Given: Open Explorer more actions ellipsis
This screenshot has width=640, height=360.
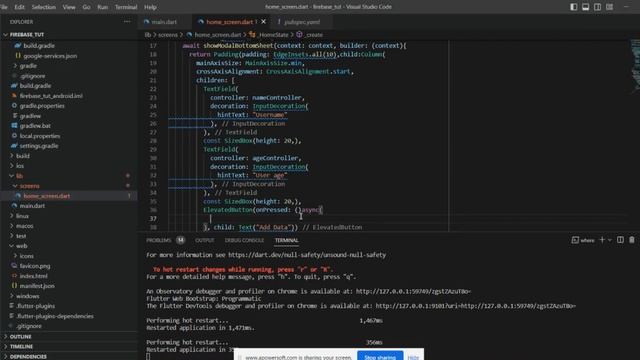Looking at the screenshot, I should pyautogui.click(x=127, y=22).
